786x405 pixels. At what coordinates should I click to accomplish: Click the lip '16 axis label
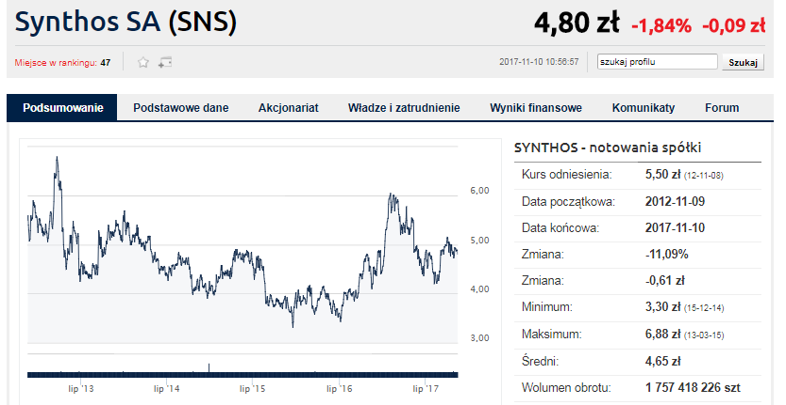coord(339,389)
